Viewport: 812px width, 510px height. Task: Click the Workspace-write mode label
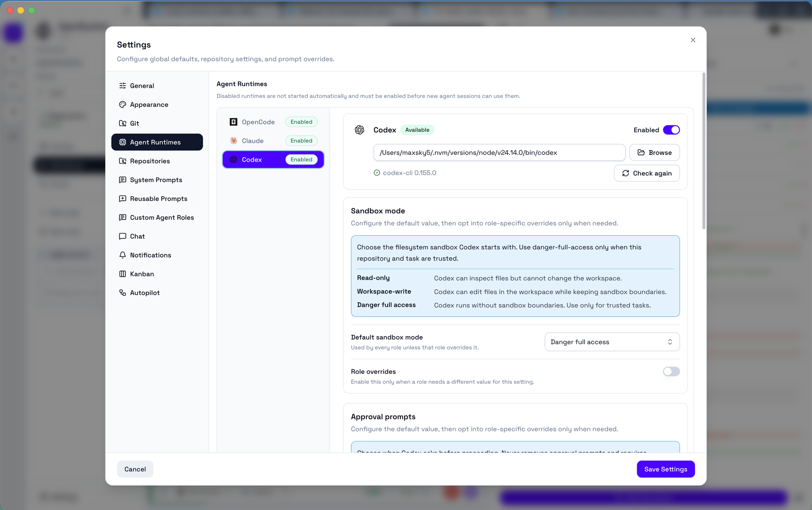(x=384, y=291)
